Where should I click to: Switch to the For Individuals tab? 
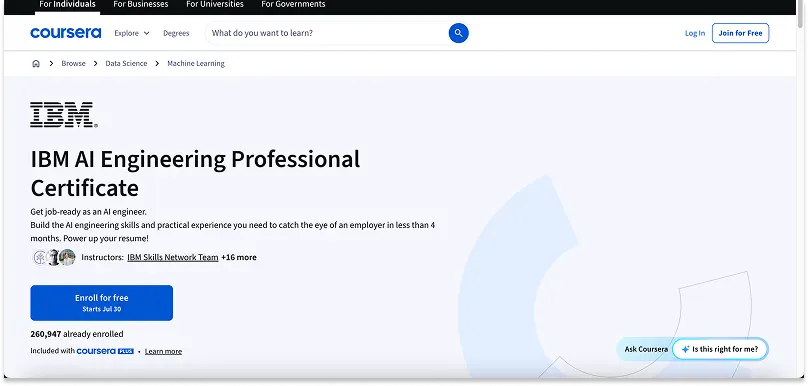[x=68, y=5]
